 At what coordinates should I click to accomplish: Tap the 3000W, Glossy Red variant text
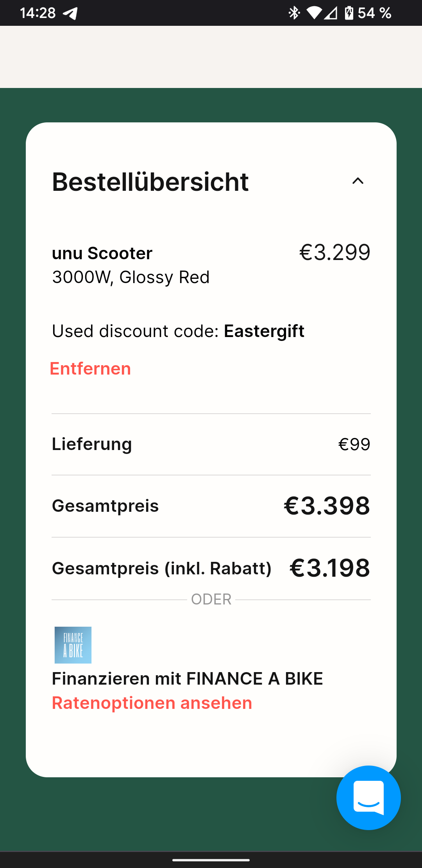pos(131,277)
